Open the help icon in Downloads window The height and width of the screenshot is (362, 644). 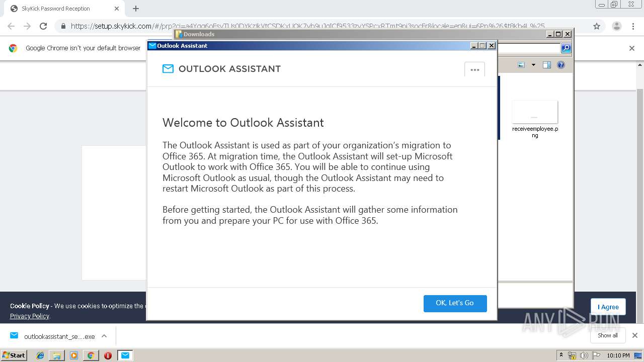tap(561, 65)
